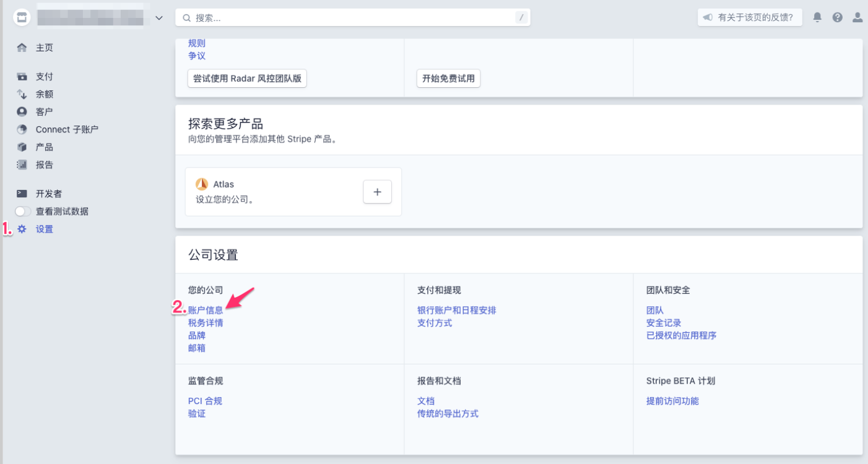Click the payments icon beside 支付

(x=22, y=77)
